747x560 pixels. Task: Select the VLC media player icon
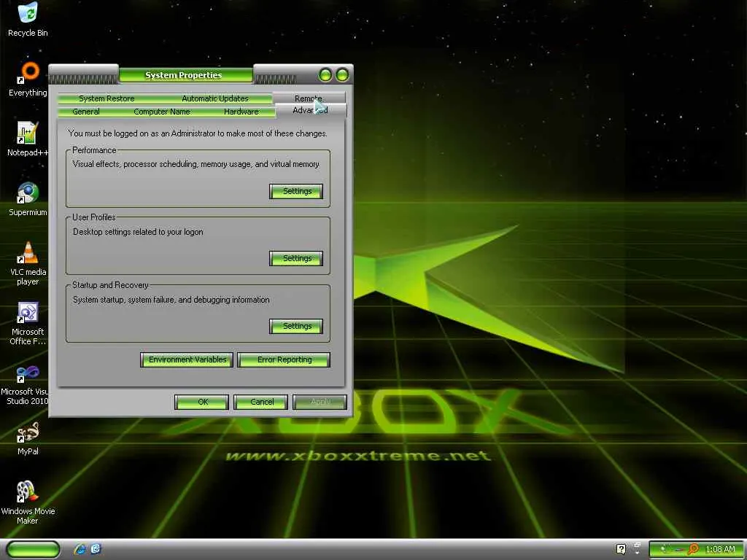coord(28,262)
